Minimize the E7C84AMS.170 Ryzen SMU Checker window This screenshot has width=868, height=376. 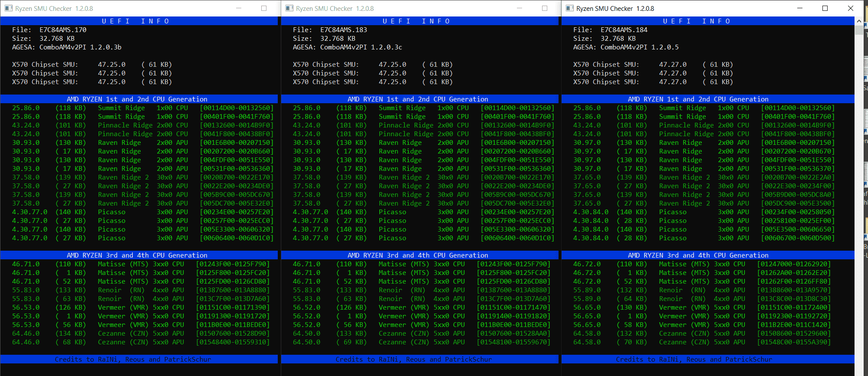point(239,8)
